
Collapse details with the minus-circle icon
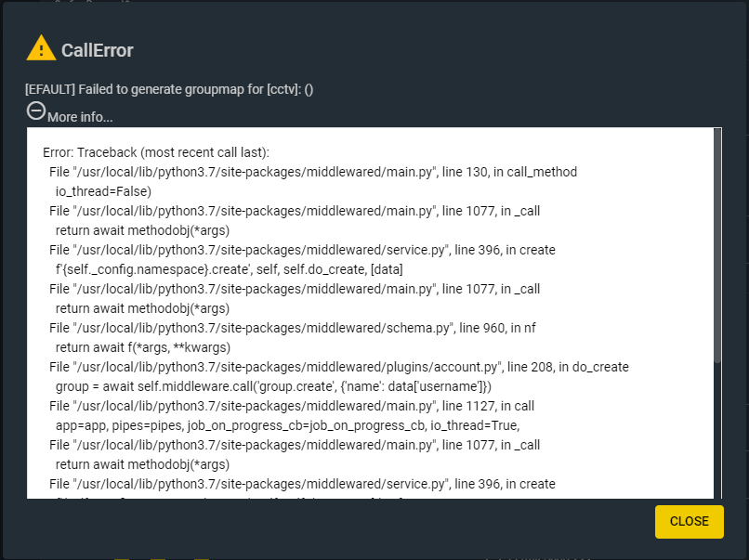coord(36,111)
